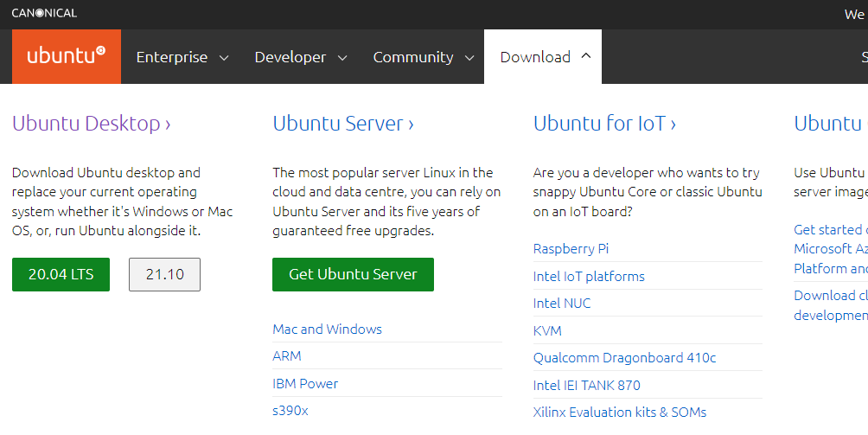Image resolution: width=868 pixels, height=435 pixels.
Task: Open the Enterprise menu
Action: 182,57
